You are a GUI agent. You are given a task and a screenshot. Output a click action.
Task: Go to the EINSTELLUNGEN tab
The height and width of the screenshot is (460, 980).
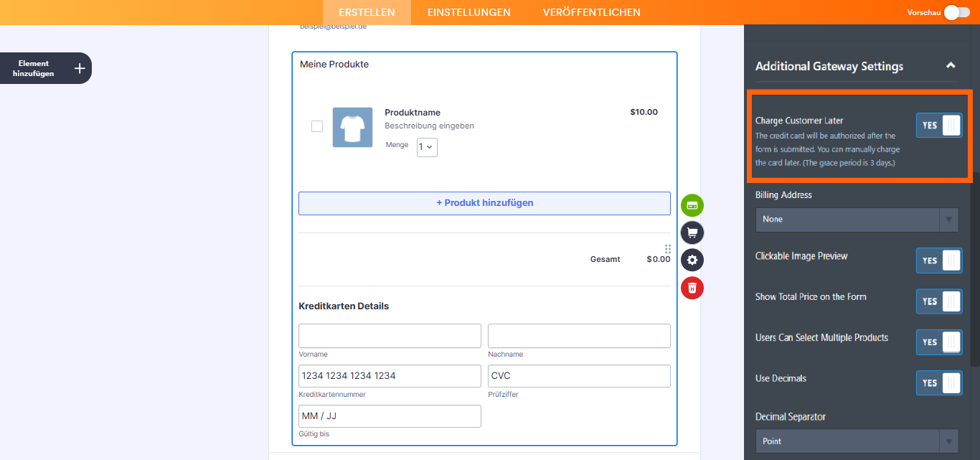click(469, 12)
